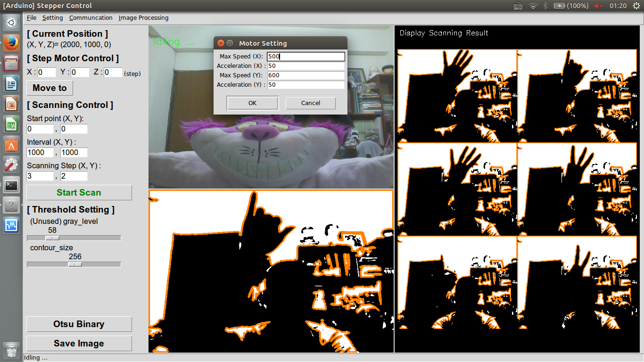644x362 pixels.
Task: Click the gray_level threshold slider handle
Action: pos(52,238)
